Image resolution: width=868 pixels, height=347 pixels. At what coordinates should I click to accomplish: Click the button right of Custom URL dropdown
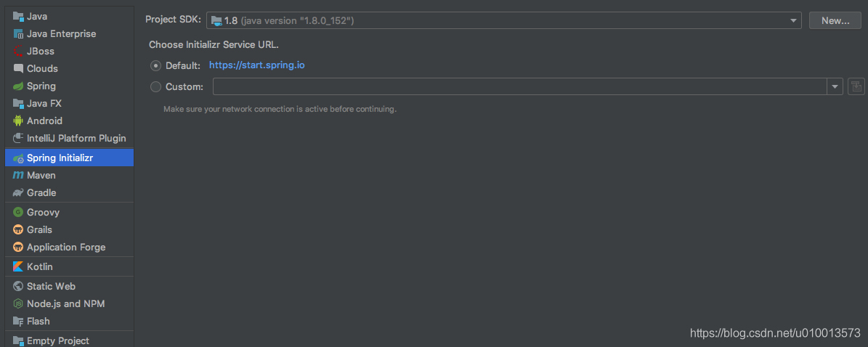tap(856, 87)
